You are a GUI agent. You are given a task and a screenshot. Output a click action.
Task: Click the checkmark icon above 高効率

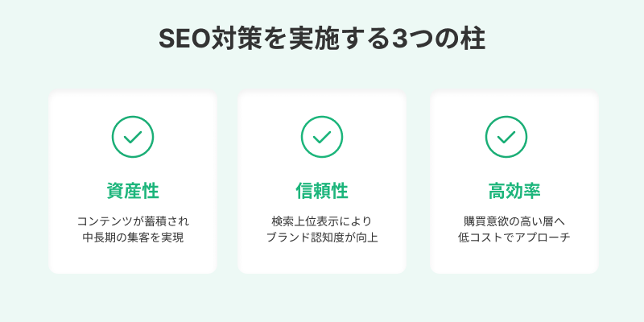click(x=506, y=137)
